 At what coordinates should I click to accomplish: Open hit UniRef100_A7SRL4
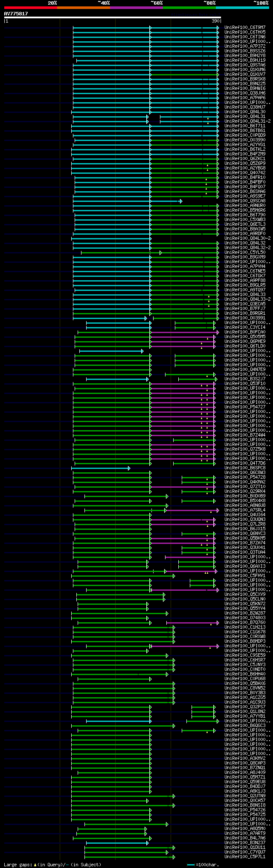pyautogui.click(x=245, y=510)
